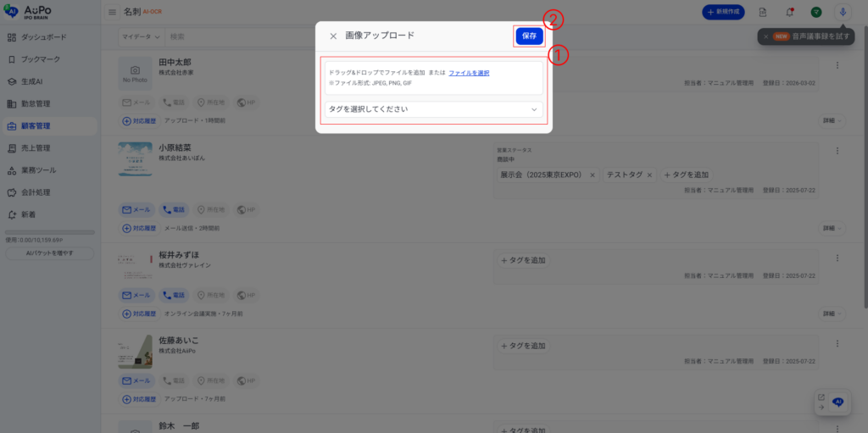Expand 詳細 for the 小原結菜 card
868x433 pixels.
[832, 229]
